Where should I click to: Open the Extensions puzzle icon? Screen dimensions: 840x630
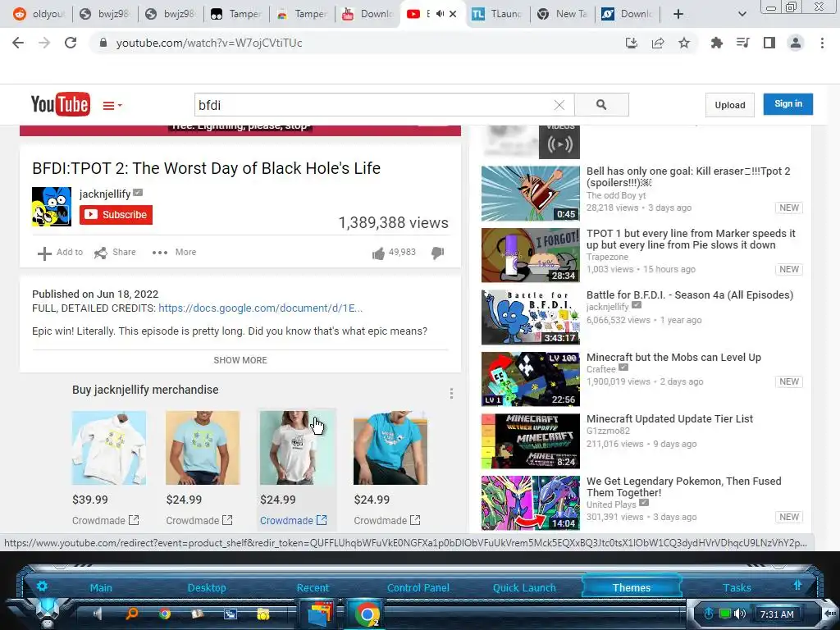click(716, 43)
